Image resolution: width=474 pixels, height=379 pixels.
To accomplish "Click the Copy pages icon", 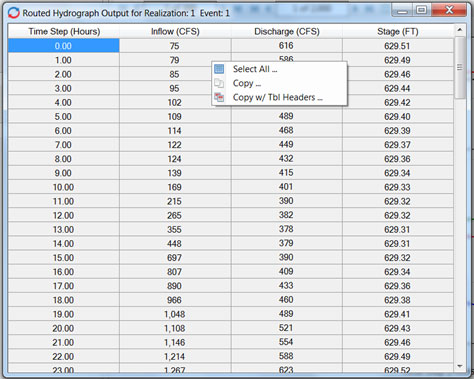I will [219, 83].
